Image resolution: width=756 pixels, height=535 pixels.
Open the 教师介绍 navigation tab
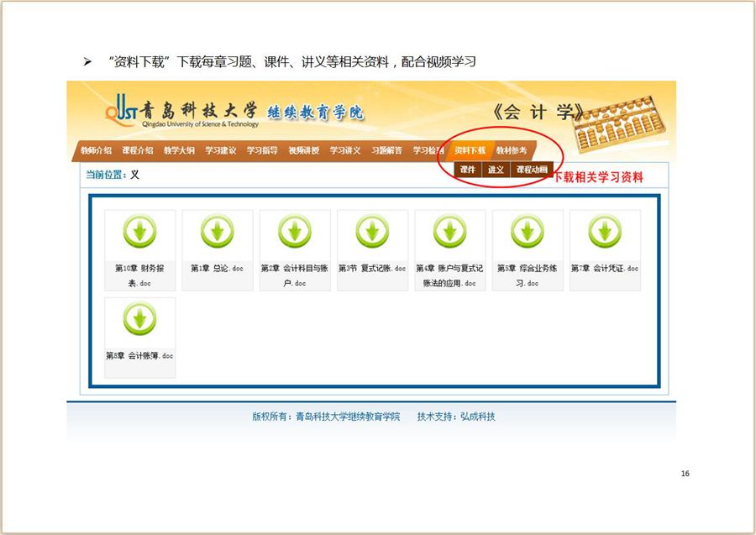(x=97, y=150)
